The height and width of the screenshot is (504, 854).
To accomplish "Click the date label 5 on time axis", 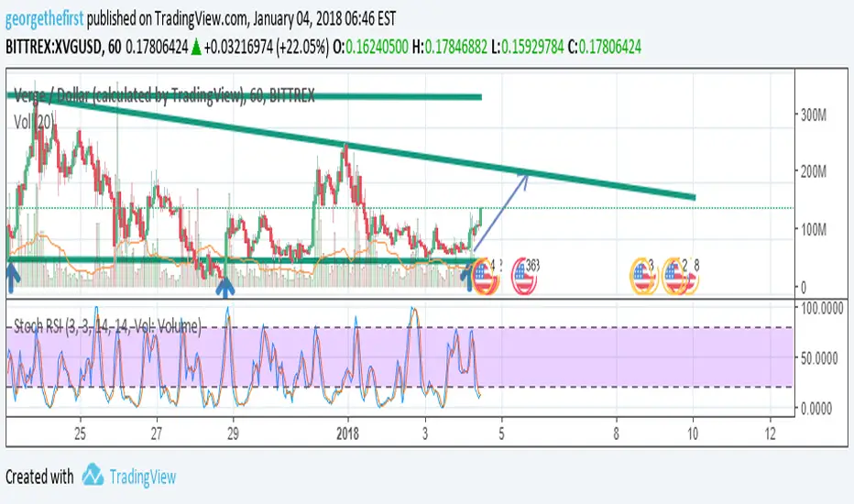I will [501, 433].
